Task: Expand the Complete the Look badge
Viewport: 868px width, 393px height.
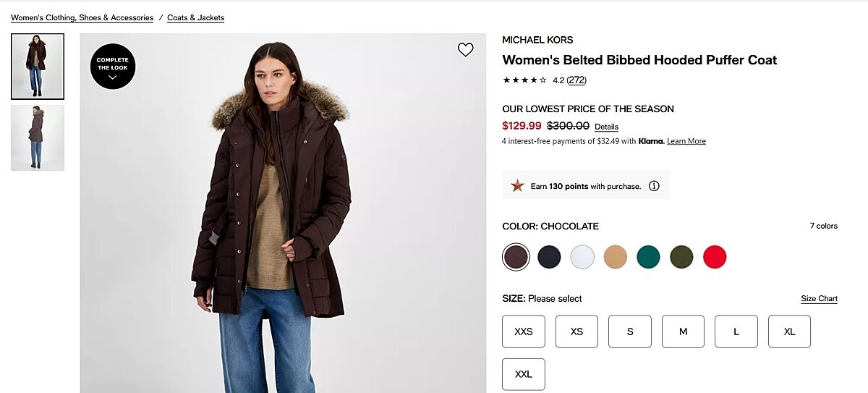Action: 113,67
